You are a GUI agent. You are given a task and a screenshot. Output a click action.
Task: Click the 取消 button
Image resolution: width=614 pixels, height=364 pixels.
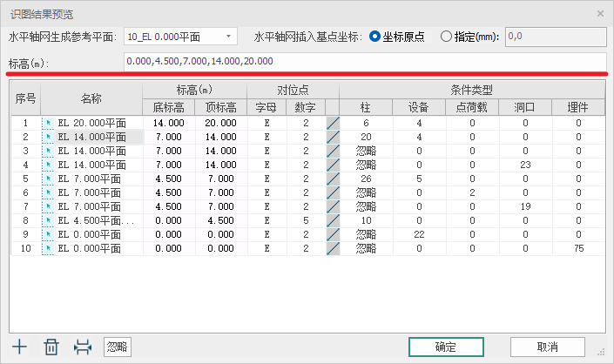pyautogui.click(x=548, y=347)
